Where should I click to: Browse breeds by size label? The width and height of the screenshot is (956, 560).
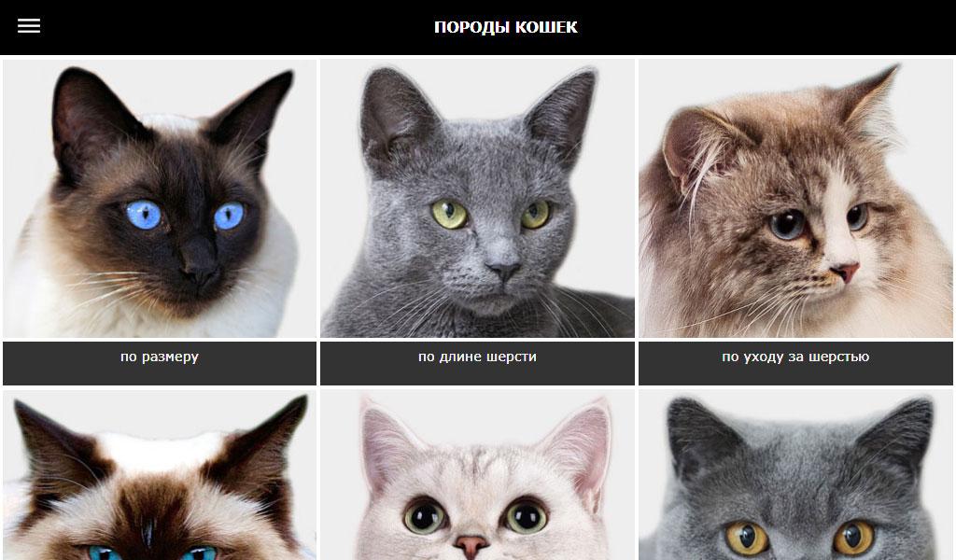(160, 357)
